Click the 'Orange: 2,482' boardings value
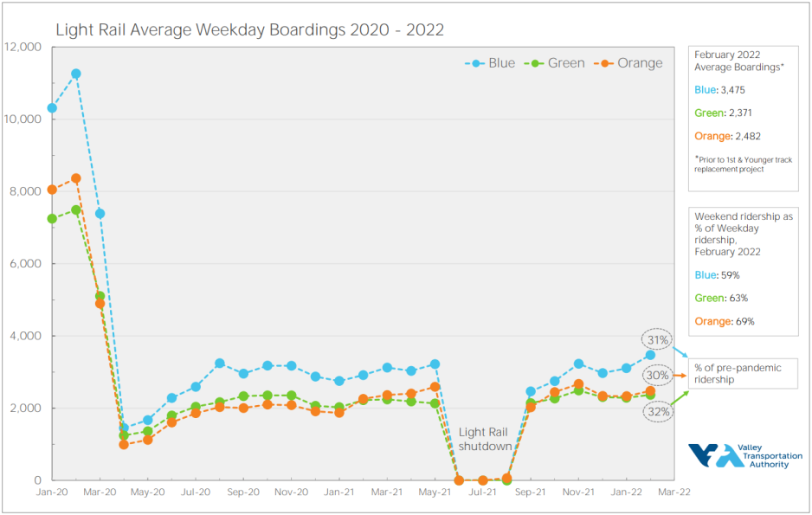Screen dimensions: 812x515 (x=727, y=136)
